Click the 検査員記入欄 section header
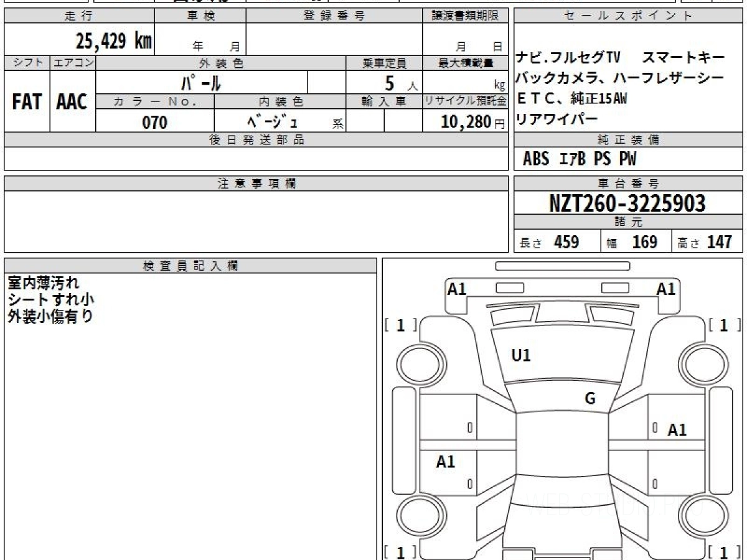This screenshot has width=747, height=560. pyautogui.click(x=190, y=266)
